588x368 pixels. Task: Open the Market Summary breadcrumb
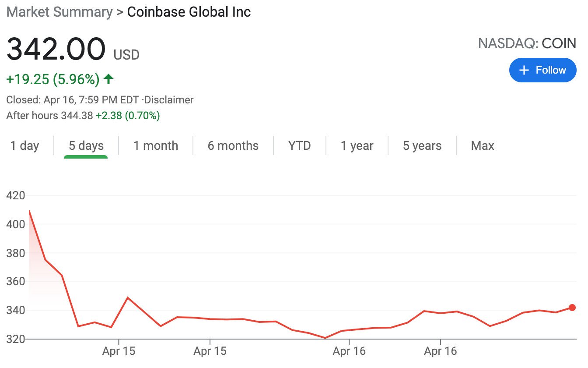59,12
